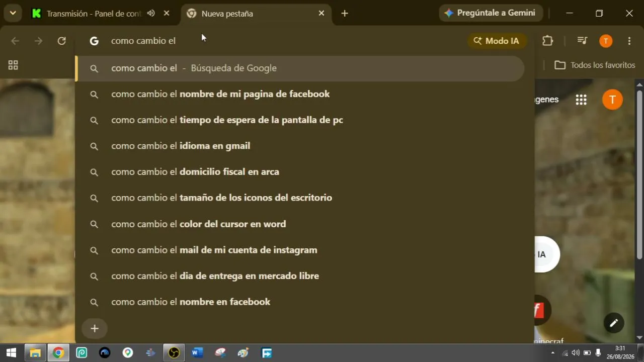Open Google Chrome in taskbar
The image size is (644, 362).
coord(58,353)
